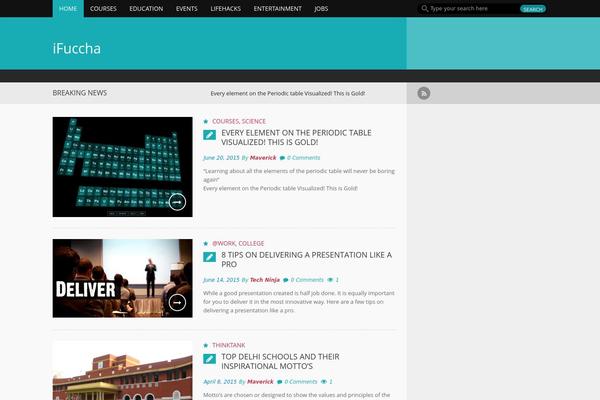Open 0 Comments on Delhi Schools post
This screenshot has height=400, width=600.
click(301, 382)
